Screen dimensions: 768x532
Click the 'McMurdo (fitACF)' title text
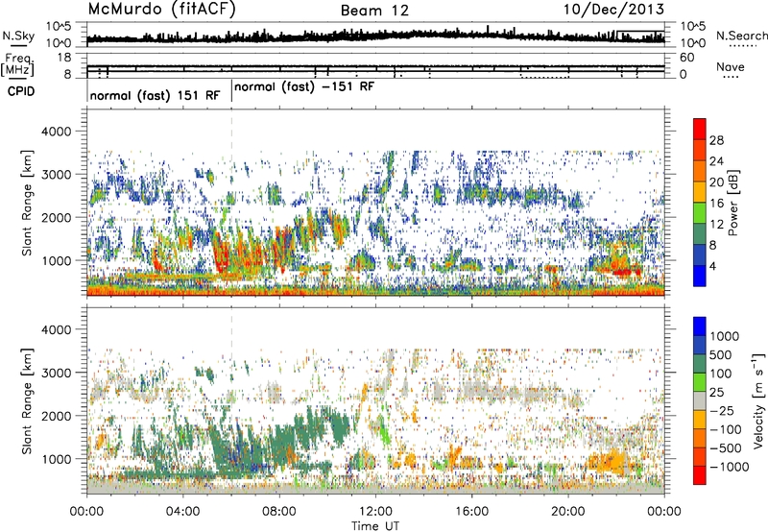point(161,10)
